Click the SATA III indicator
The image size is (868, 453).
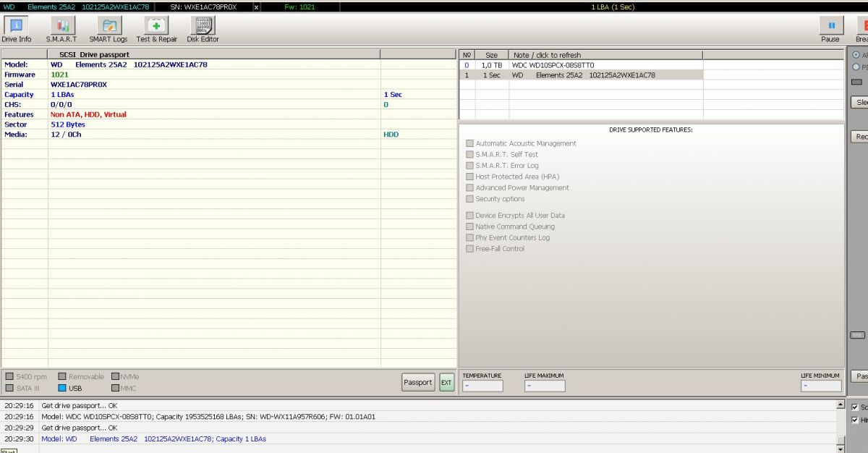point(9,389)
